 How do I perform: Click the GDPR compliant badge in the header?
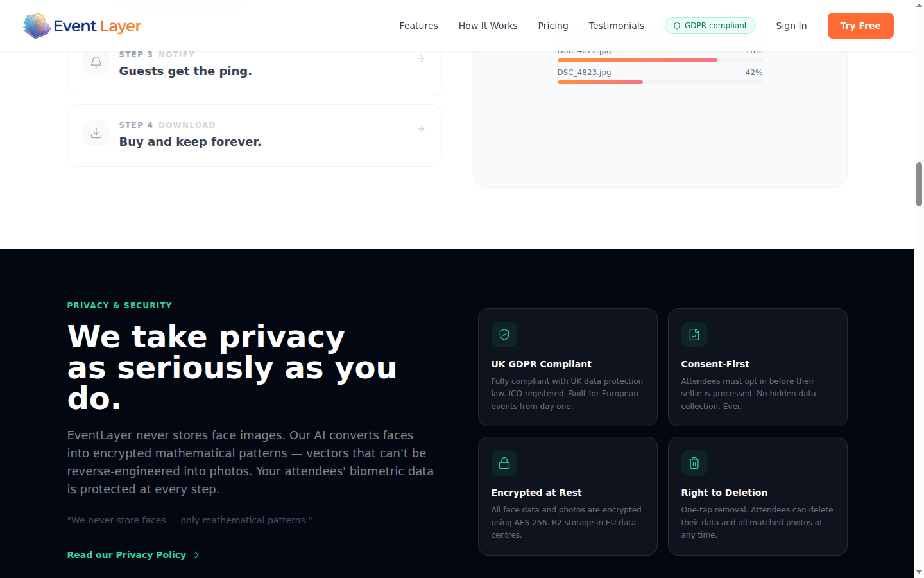pos(710,26)
